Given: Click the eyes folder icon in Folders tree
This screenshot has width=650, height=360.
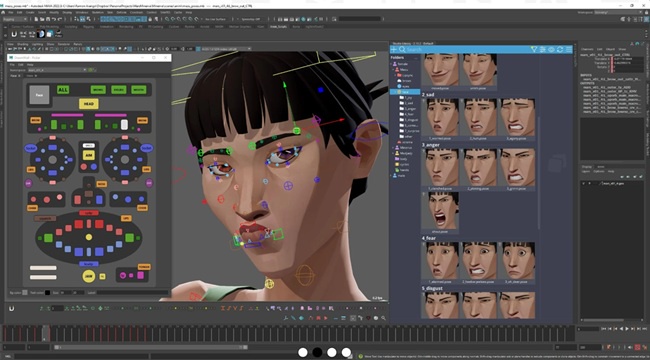Looking at the screenshot, I should 400,86.
